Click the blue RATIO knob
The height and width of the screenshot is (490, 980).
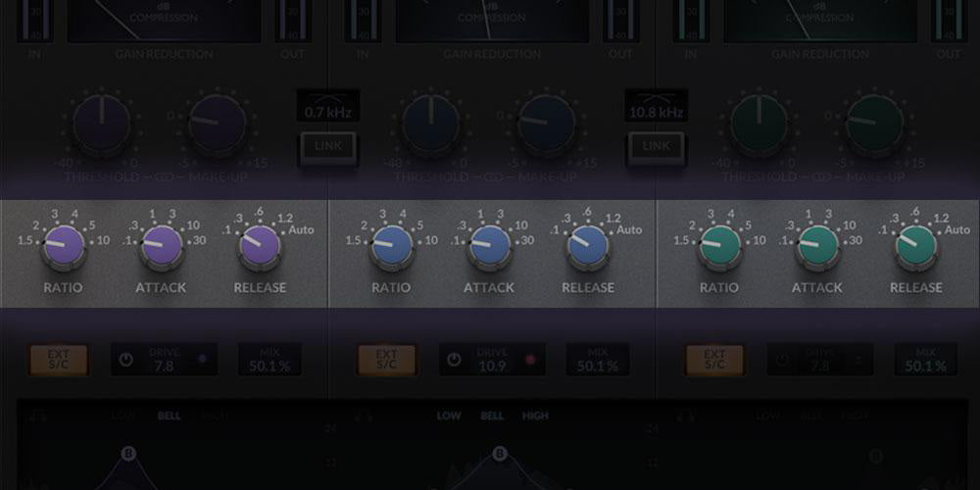click(x=392, y=245)
